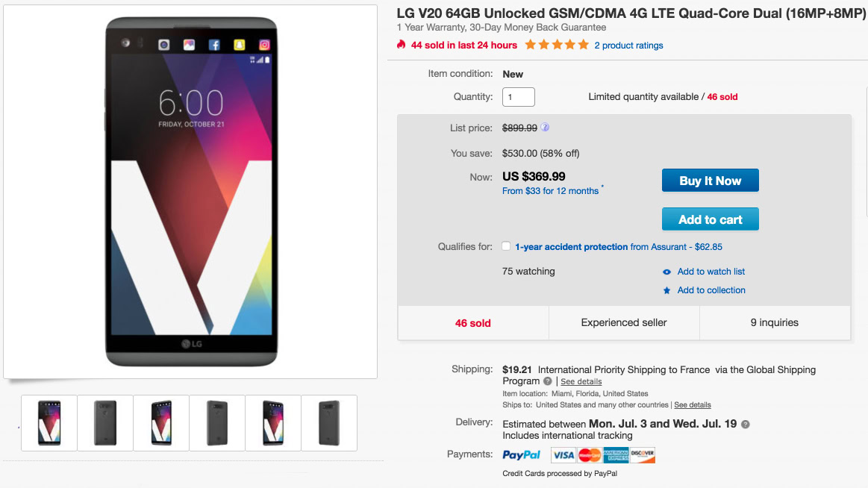This screenshot has width=868, height=488.
Task: Open the 2 product ratings link
Action: coord(628,46)
